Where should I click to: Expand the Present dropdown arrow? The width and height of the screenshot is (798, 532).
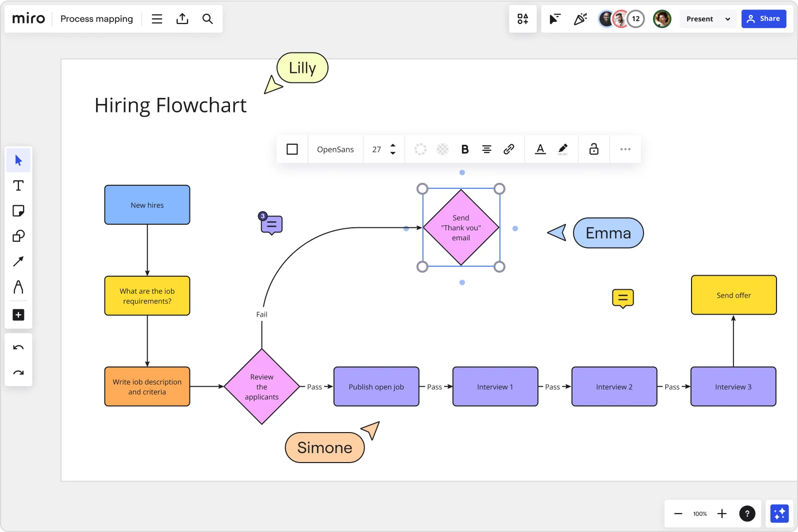(727, 19)
